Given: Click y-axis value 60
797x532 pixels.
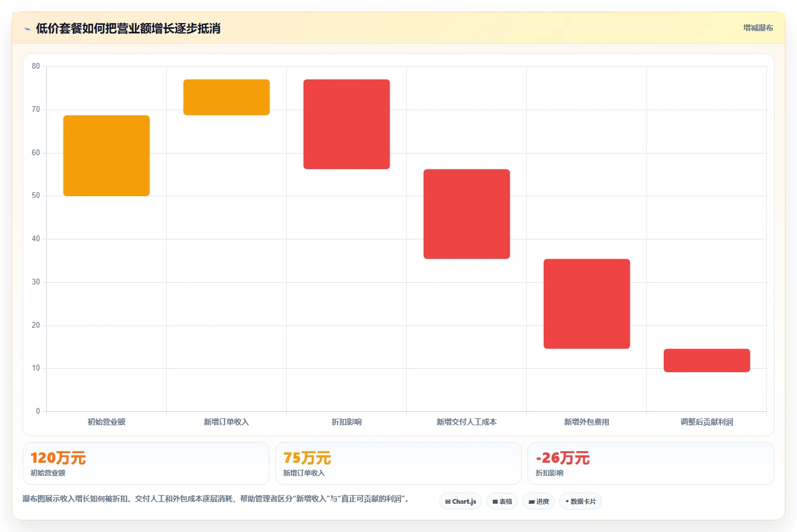Looking at the screenshot, I should 36,153.
